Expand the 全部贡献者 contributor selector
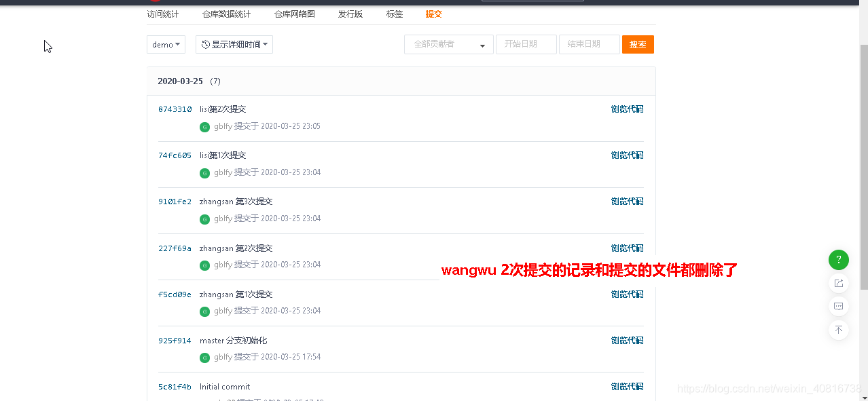Viewport: 868px width, 401px height. click(449, 45)
